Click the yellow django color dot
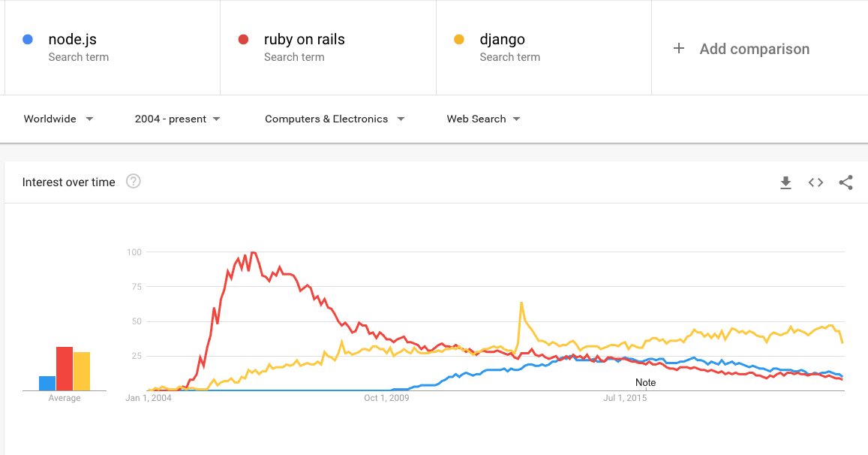The image size is (868, 455). coord(459,40)
